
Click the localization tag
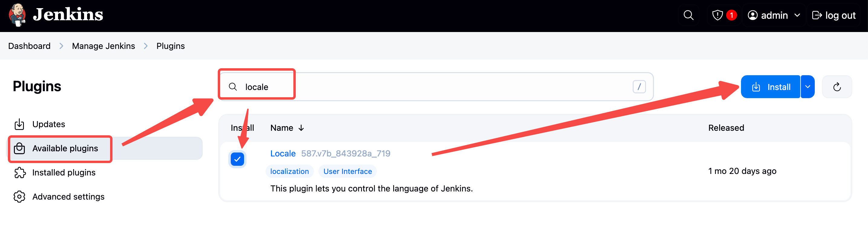[289, 171]
